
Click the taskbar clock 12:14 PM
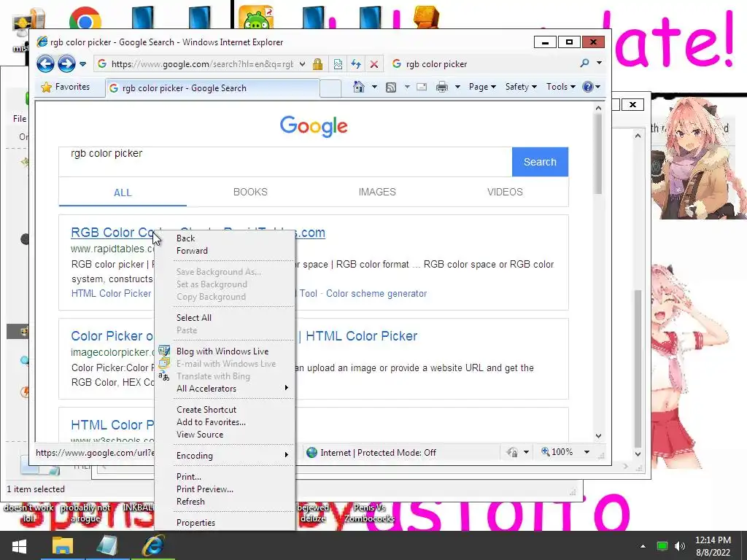pyautogui.click(x=713, y=540)
